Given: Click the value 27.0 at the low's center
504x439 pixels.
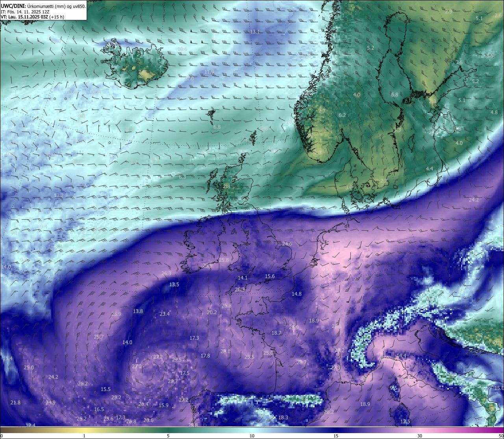Looking at the screenshot, I should point(137,367).
